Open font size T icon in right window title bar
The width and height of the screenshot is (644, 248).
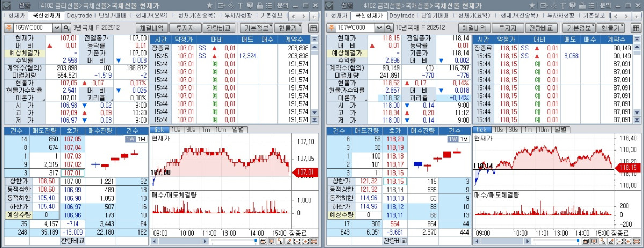pyautogui.click(x=563, y=5)
